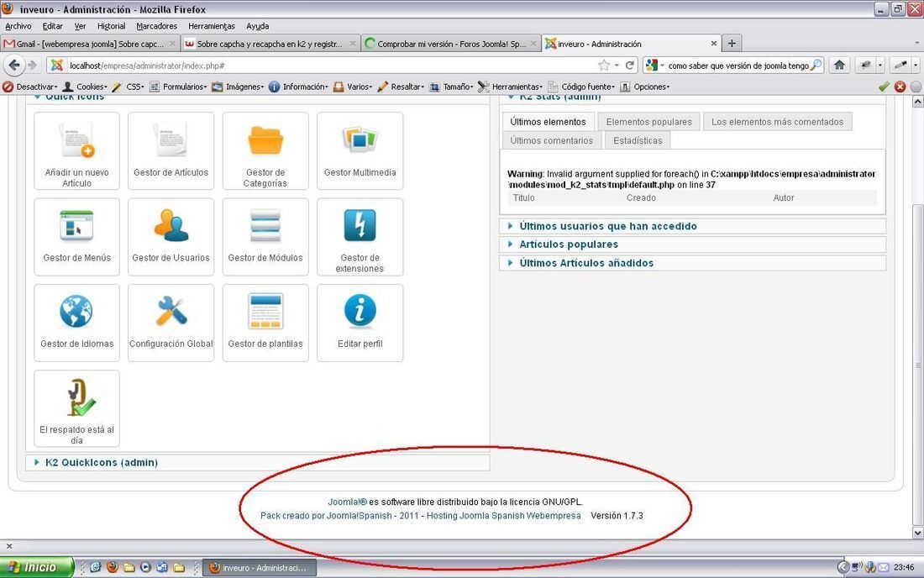Expand Últimos Artículos añadidos panel
This screenshot has height=578, width=924.
click(692, 263)
